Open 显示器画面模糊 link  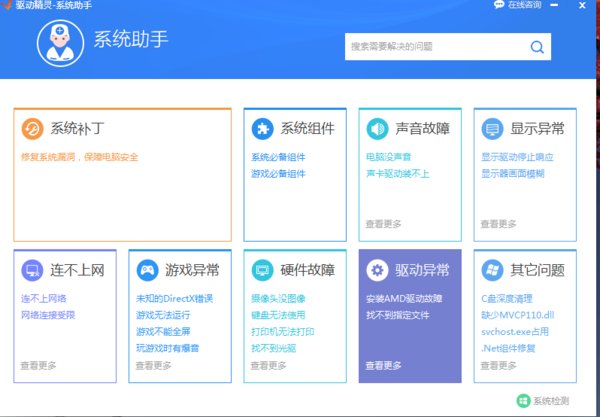[513, 174]
